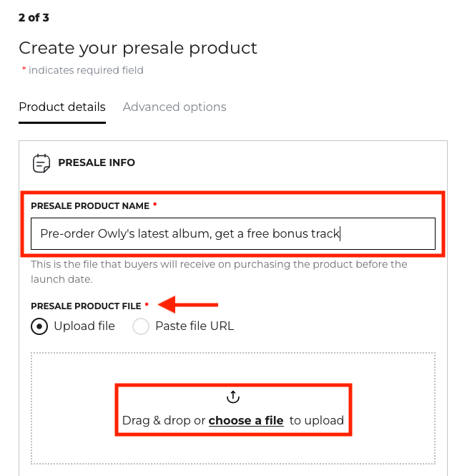The height and width of the screenshot is (476, 462).
Task: Click the 'choose a file' link
Action: coord(246,421)
